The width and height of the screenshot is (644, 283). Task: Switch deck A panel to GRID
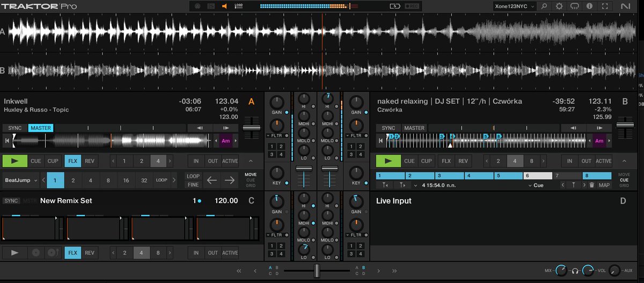coord(251,185)
